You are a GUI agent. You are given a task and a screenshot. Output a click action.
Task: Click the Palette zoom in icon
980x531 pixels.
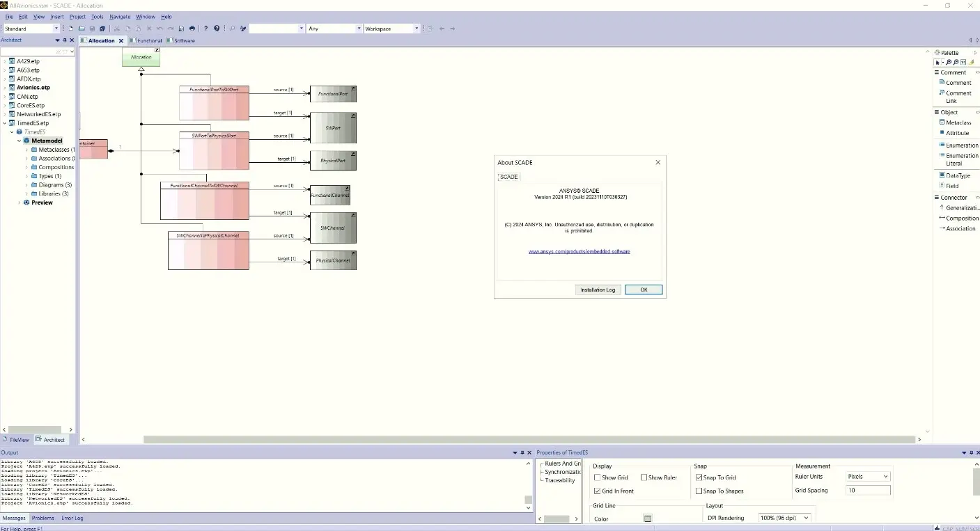(x=949, y=62)
